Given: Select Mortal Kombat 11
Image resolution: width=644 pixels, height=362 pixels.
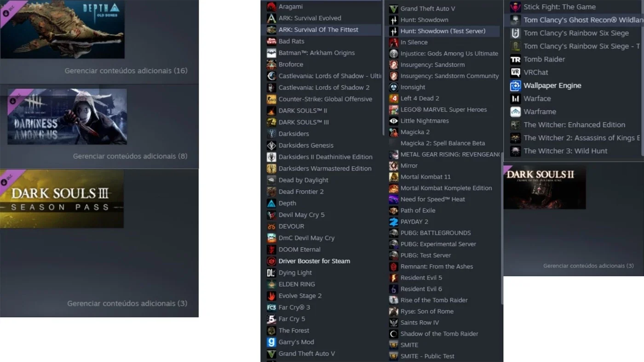Looking at the screenshot, I should coord(425,177).
